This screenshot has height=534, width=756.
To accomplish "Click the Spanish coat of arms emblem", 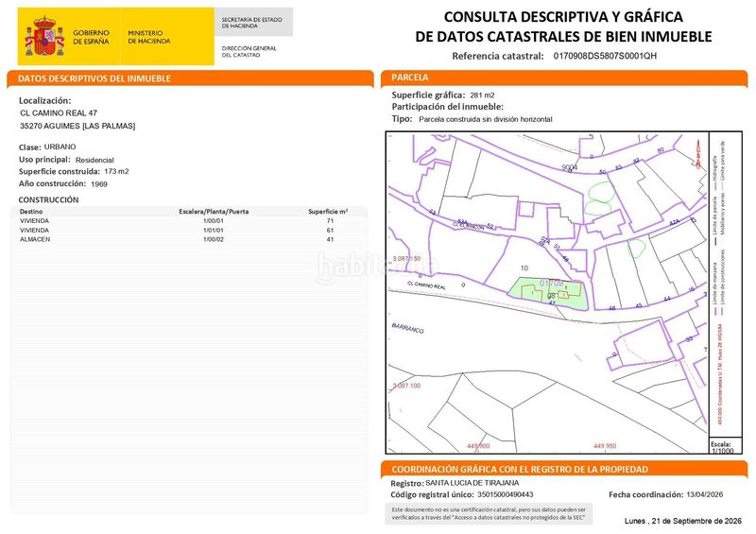I will coord(44,36).
